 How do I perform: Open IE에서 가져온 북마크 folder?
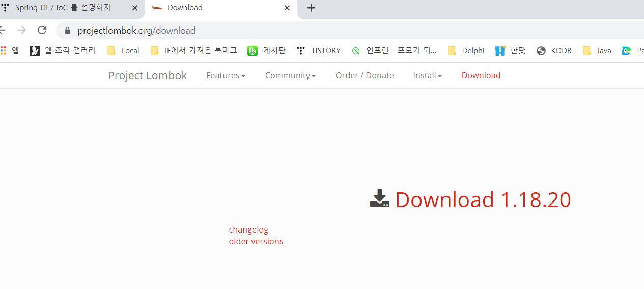coord(194,50)
